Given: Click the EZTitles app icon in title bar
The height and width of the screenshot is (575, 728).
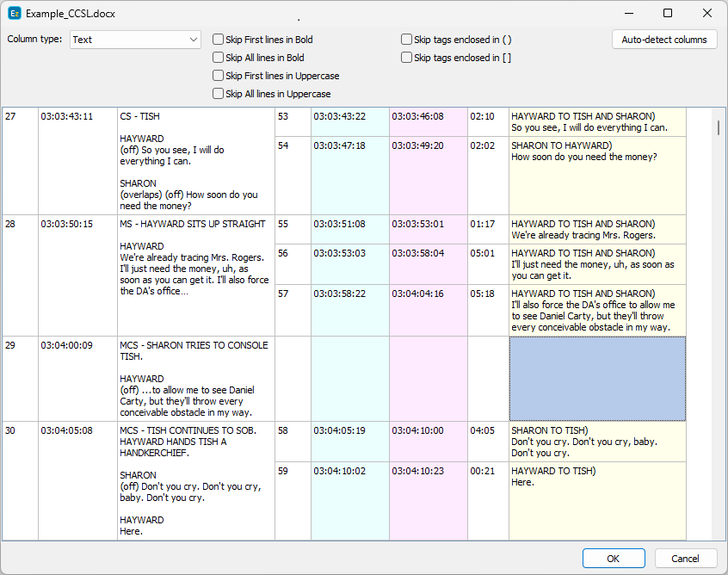Looking at the screenshot, I should coord(15,14).
